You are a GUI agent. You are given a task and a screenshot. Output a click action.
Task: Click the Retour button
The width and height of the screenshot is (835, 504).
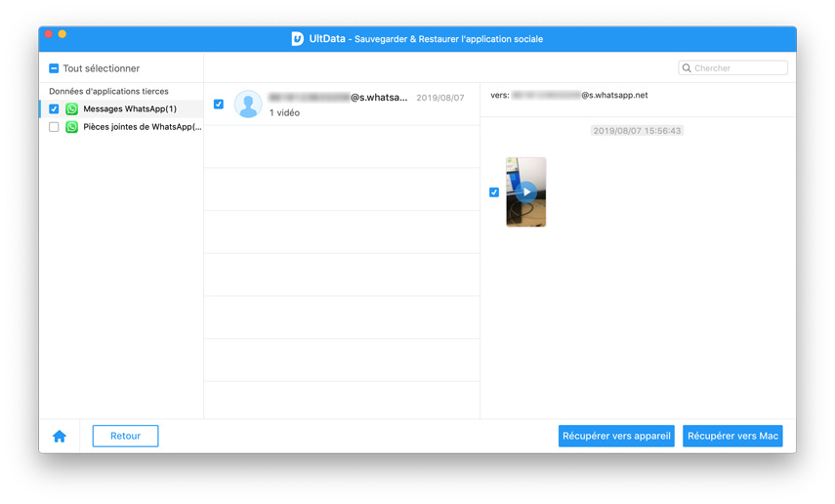tap(125, 436)
